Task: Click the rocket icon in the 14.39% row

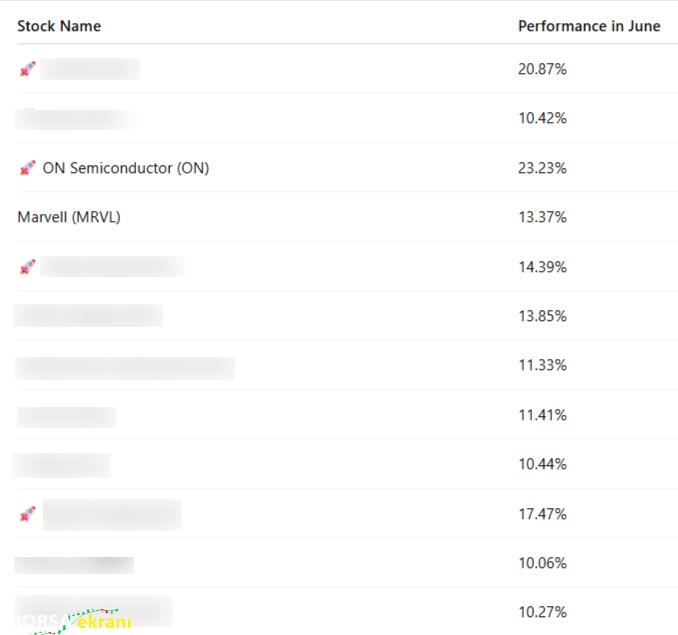Action: pyautogui.click(x=28, y=267)
